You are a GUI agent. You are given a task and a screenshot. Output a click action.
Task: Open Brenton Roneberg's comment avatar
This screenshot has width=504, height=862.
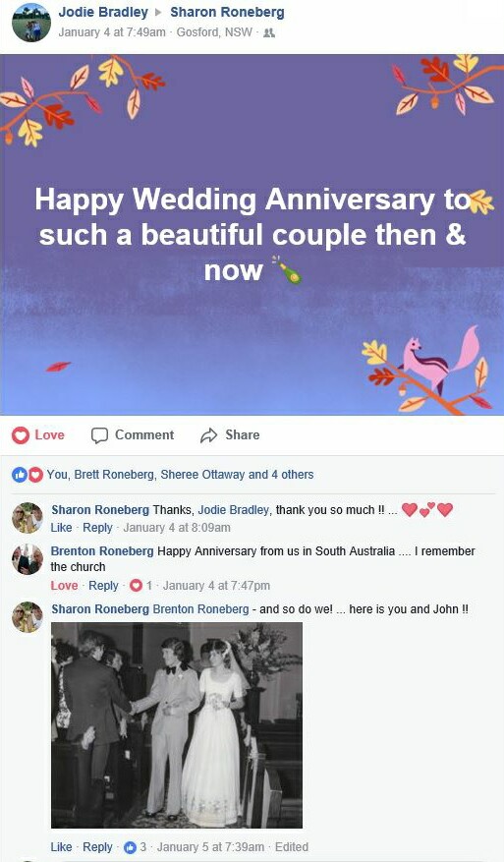coord(28,559)
